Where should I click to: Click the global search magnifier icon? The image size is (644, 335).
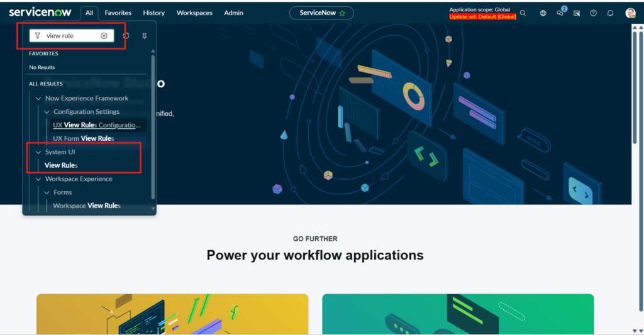(x=523, y=13)
